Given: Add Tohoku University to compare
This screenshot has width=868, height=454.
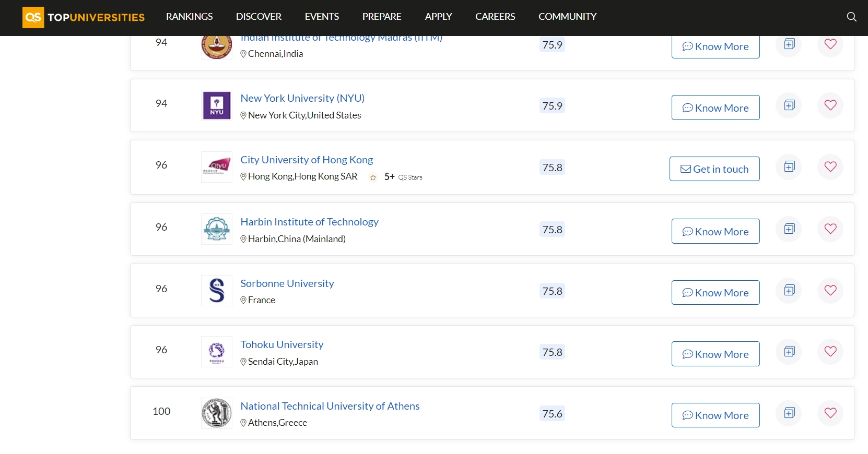Looking at the screenshot, I should (x=789, y=352).
